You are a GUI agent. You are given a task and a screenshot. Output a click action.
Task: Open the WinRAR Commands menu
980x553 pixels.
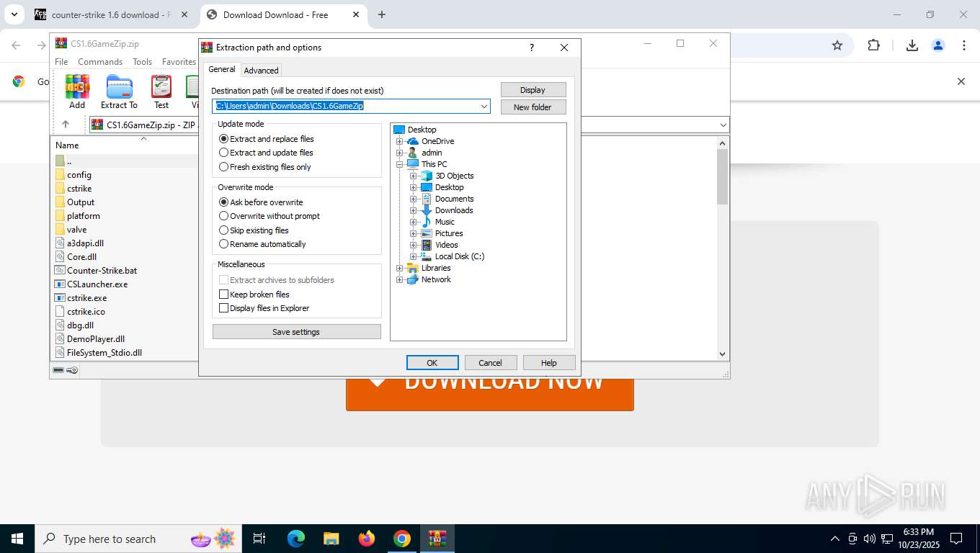click(100, 62)
